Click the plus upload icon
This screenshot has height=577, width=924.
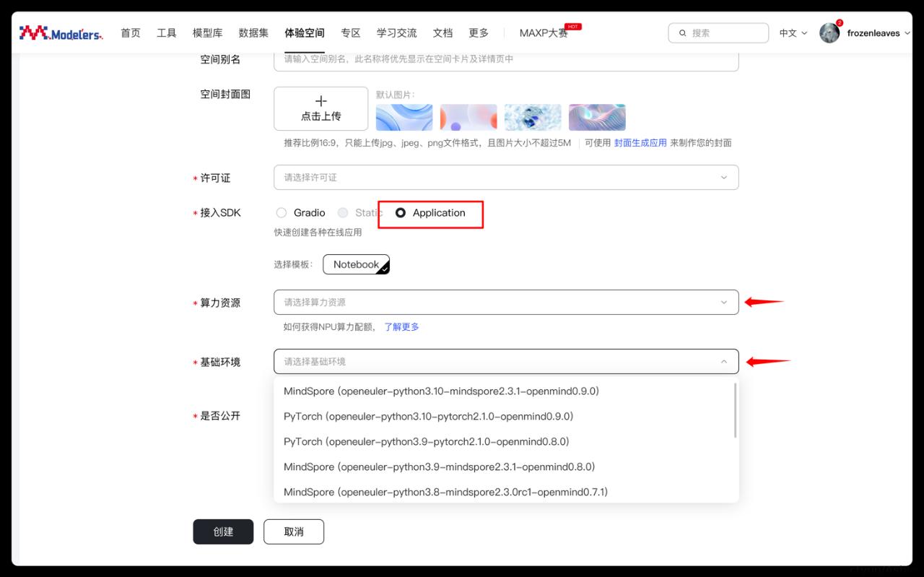(x=321, y=101)
